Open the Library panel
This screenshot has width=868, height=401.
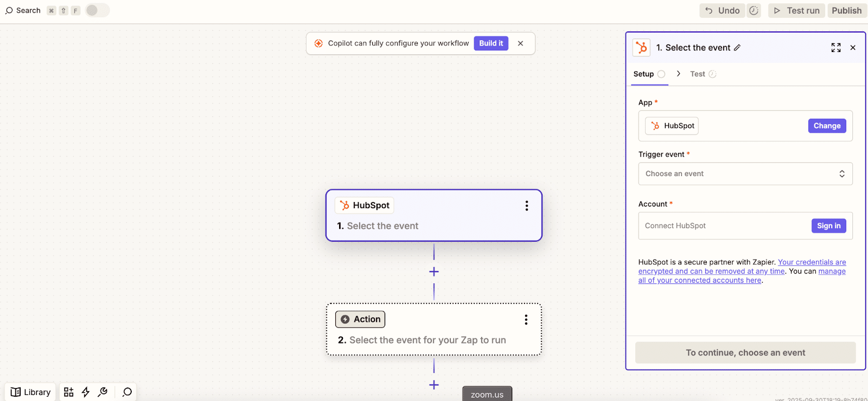[31, 392]
